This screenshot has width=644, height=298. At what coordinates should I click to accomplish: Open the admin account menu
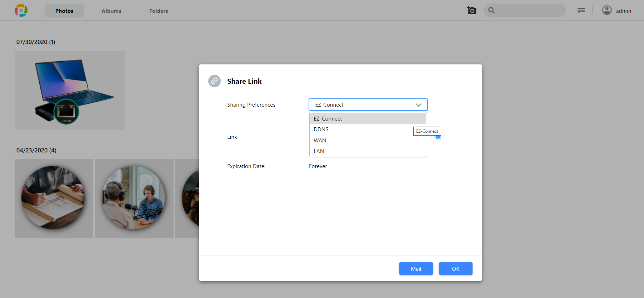pyautogui.click(x=623, y=11)
